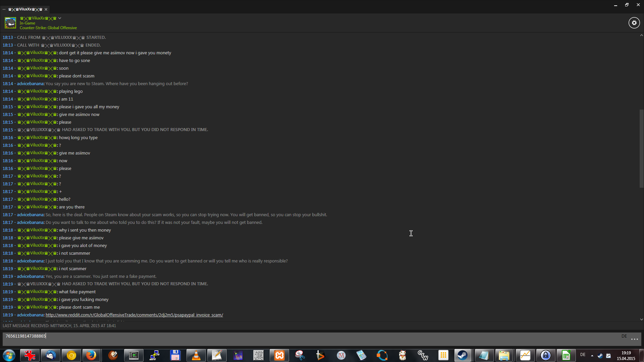Click ViluxXx profile avatar picture

click(10, 23)
